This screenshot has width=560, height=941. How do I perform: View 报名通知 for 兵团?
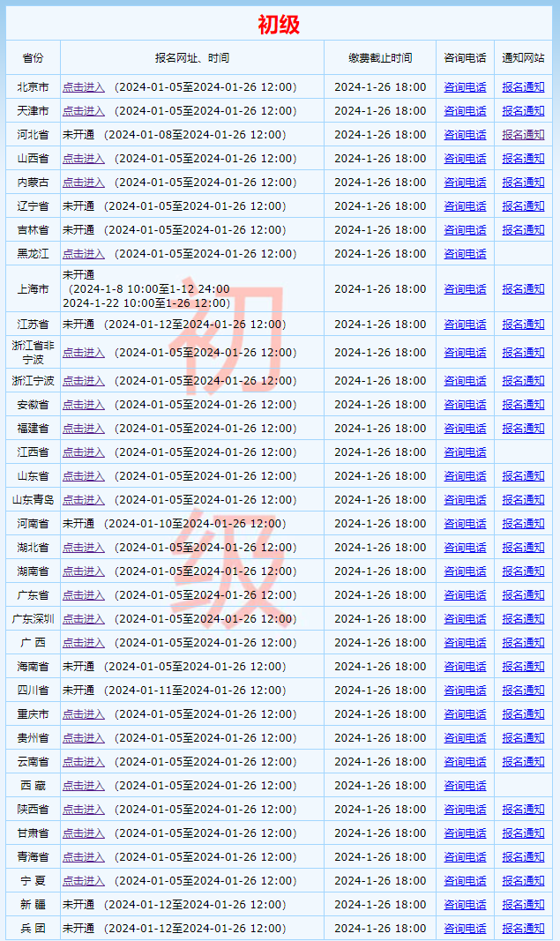click(x=523, y=929)
